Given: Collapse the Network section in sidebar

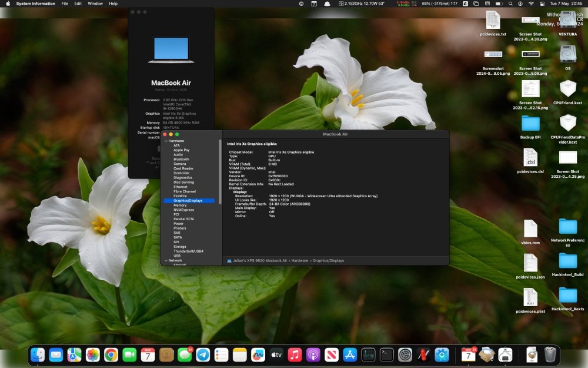Looking at the screenshot, I should point(166,261).
